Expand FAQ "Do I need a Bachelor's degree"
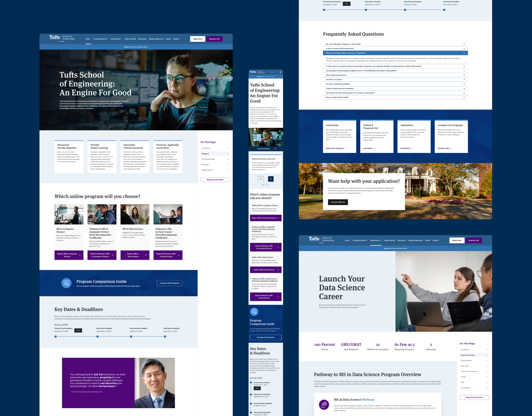Image resolution: width=532 pixels, height=416 pixels. (395, 44)
